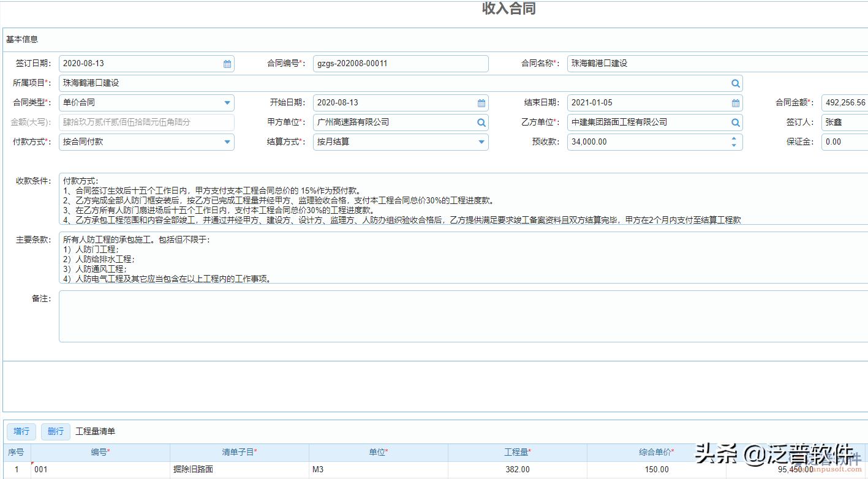Increase 预收款 with up stepper arrow
868x479 pixels.
(x=733, y=138)
